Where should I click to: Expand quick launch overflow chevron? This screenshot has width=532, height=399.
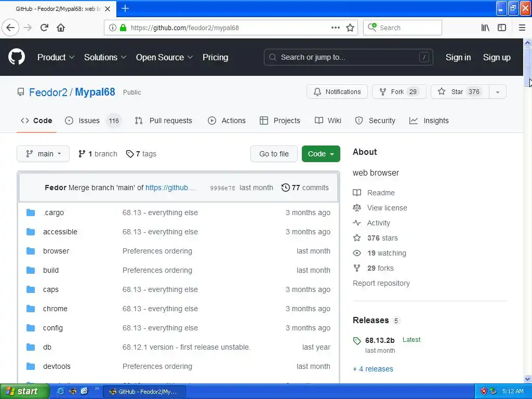[x=97, y=389]
